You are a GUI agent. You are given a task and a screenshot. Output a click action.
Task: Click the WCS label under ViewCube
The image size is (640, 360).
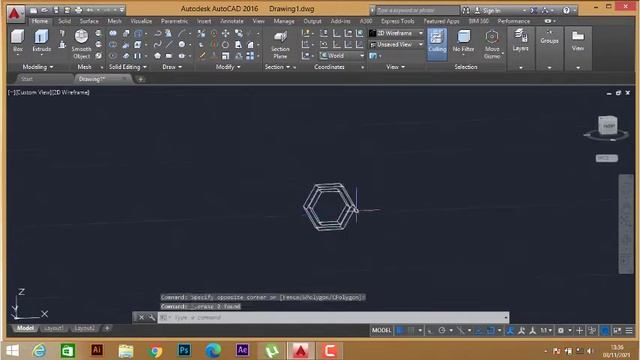click(x=607, y=158)
